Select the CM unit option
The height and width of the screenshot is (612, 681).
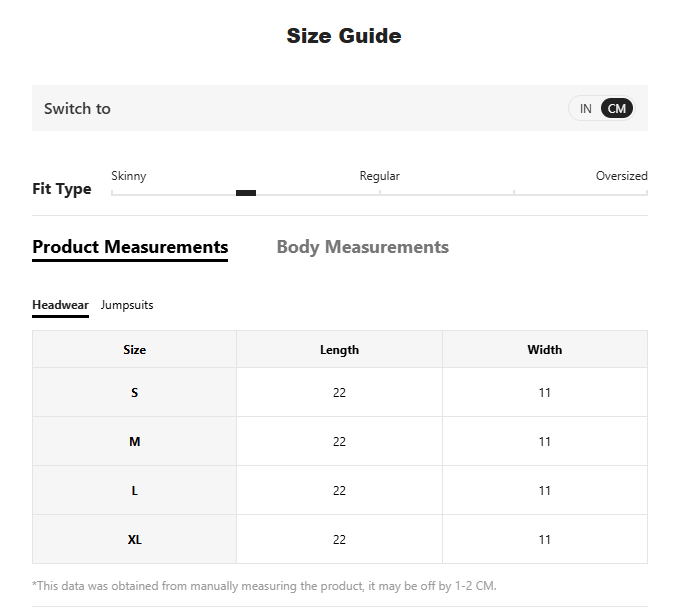click(x=617, y=108)
